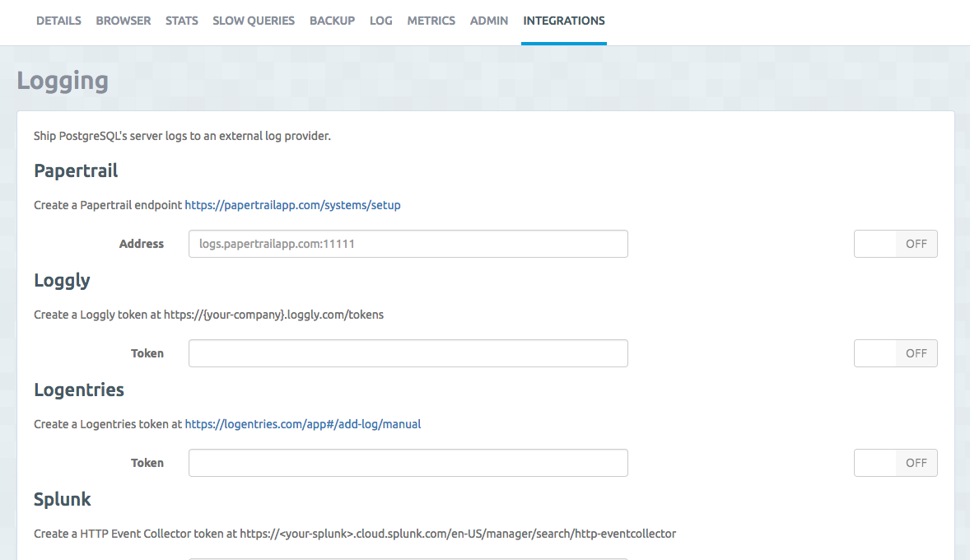The height and width of the screenshot is (560, 970).
Task: Follow the Logentries add-log manual link
Action: coord(302,423)
